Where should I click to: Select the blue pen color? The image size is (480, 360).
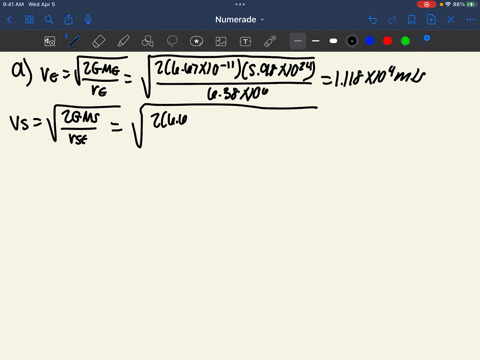click(370, 41)
